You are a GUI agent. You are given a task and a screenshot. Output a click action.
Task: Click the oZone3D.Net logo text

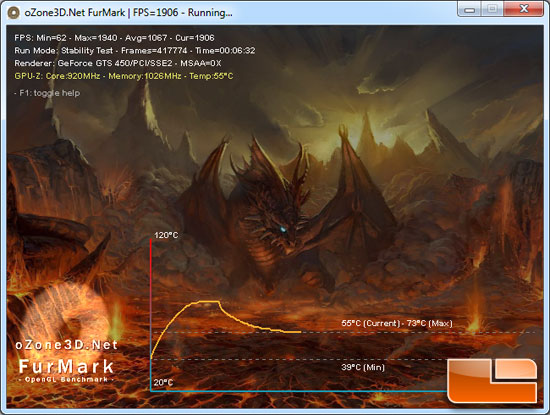click(66, 345)
